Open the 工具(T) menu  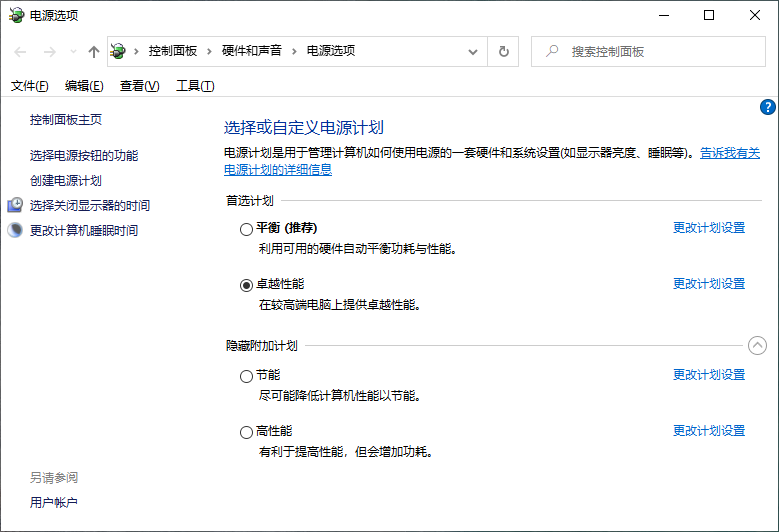(x=195, y=86)
